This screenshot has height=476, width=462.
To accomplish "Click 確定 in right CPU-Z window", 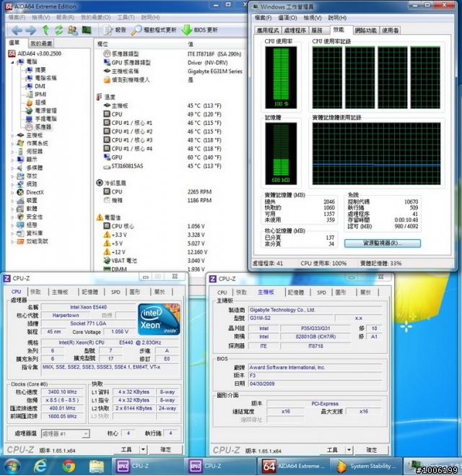I will point(371,450).
